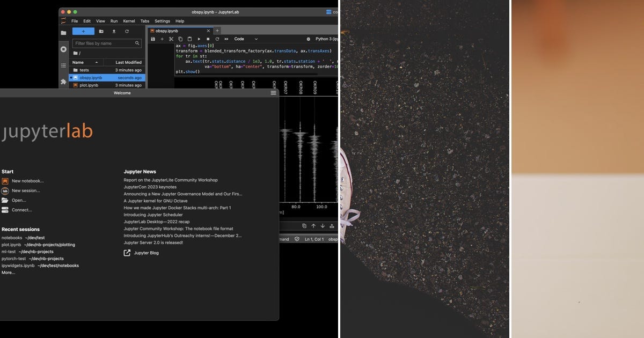Run the current cell with play icon
This screenshot has width=644, height=338.
[x=199, y=39]
